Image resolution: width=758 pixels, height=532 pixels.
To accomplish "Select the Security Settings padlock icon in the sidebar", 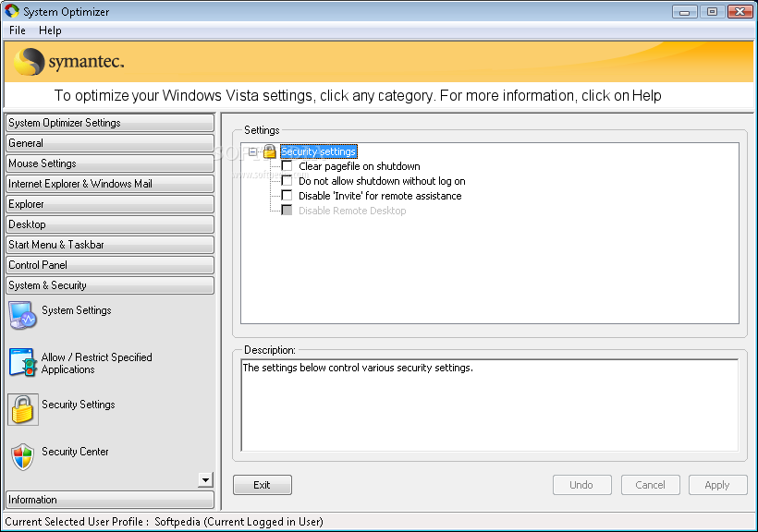I will (23, 409).
